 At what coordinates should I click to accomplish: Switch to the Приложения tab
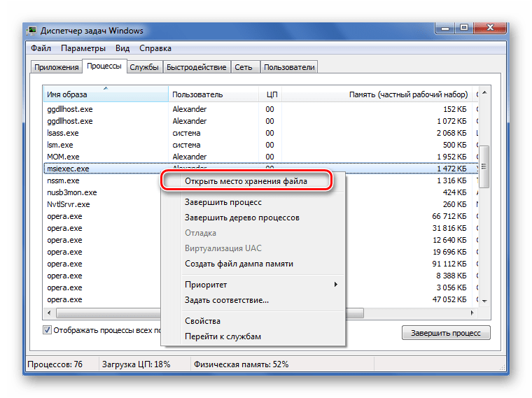[x=56, y=67]
